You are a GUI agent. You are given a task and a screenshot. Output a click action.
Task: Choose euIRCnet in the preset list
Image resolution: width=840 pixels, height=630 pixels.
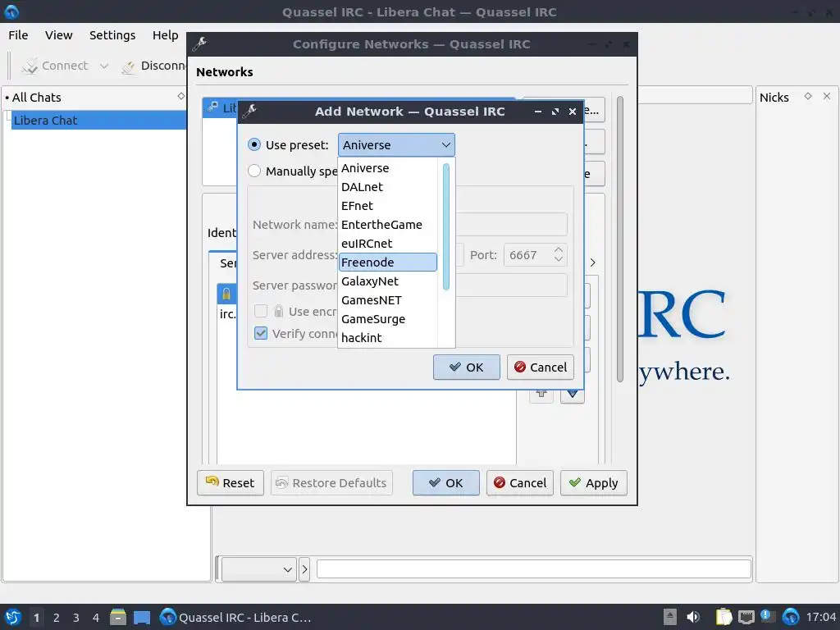388,243
